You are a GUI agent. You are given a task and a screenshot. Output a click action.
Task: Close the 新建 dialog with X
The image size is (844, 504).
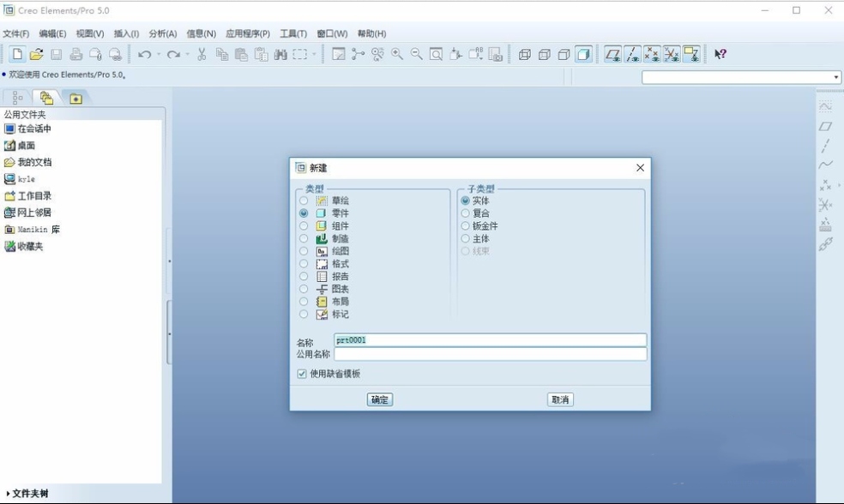pyautogui.click(x=640, y=168)
